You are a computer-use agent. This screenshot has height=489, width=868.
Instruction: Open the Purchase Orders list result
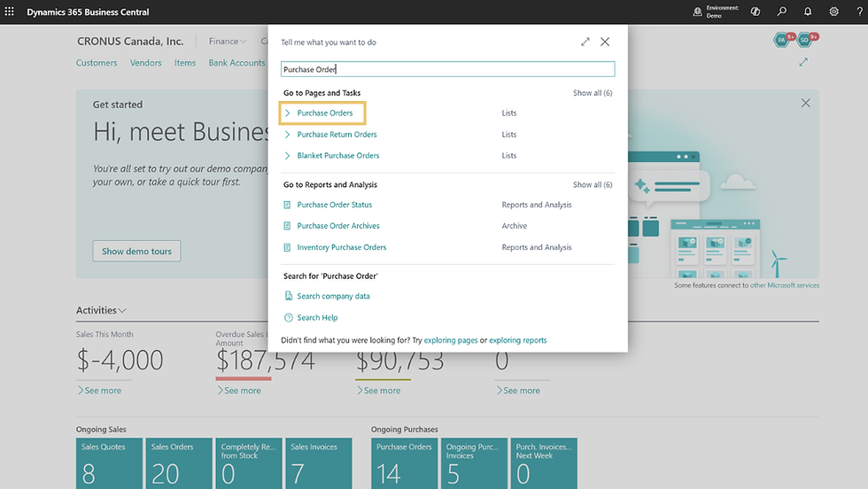pos(324,113)
